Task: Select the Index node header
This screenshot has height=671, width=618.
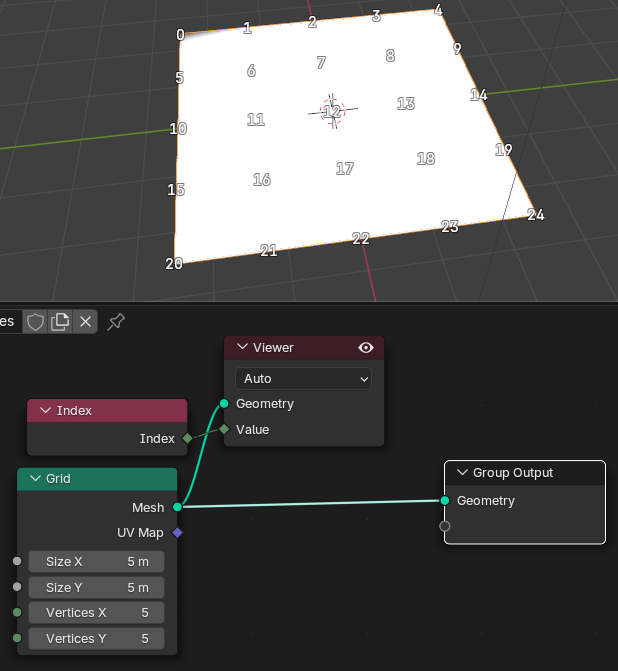Action: click(107, 410)
